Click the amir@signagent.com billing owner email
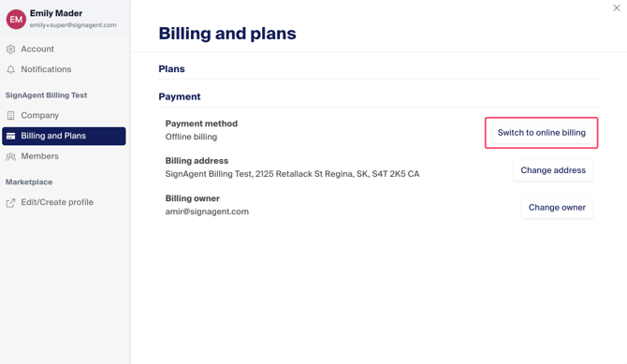The image size is (627, 364). click(207, 211)
